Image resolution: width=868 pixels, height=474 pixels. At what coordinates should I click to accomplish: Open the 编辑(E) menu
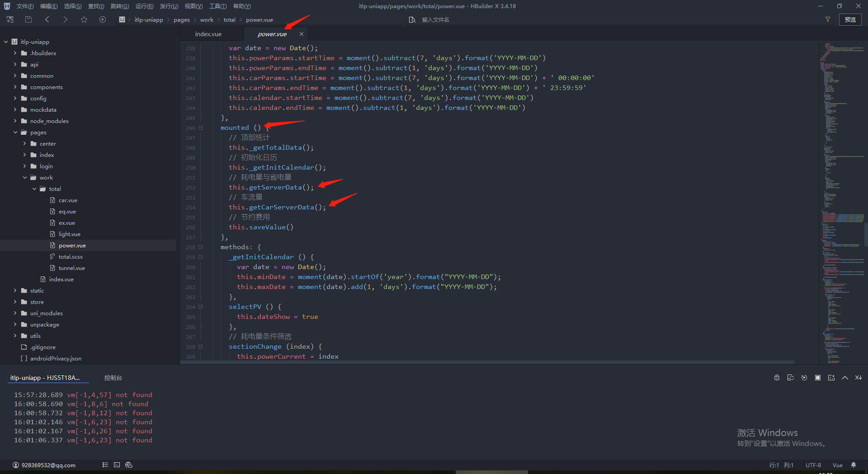(49, 6)
